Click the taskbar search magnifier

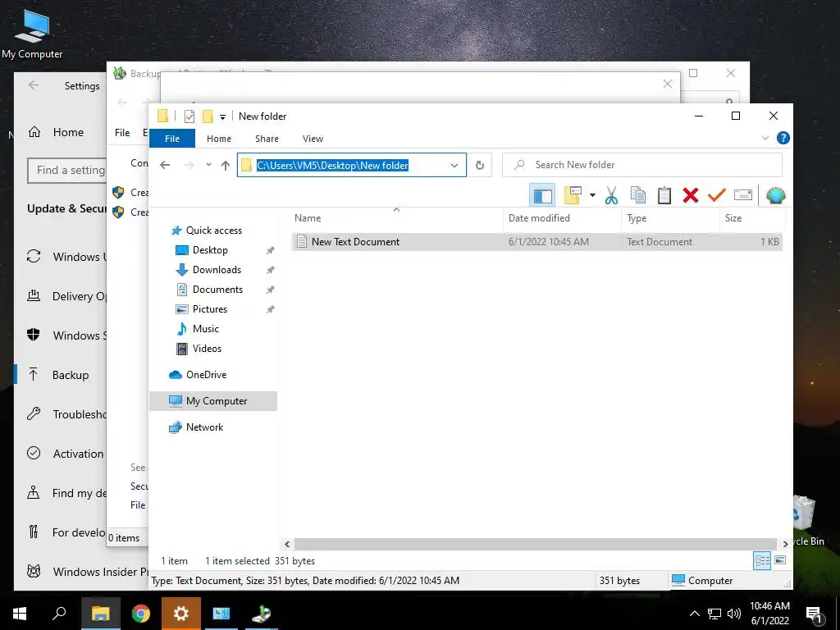59,614
